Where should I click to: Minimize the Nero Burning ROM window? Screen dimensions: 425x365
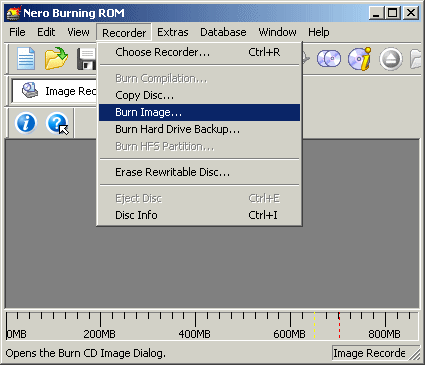(376, 13)
